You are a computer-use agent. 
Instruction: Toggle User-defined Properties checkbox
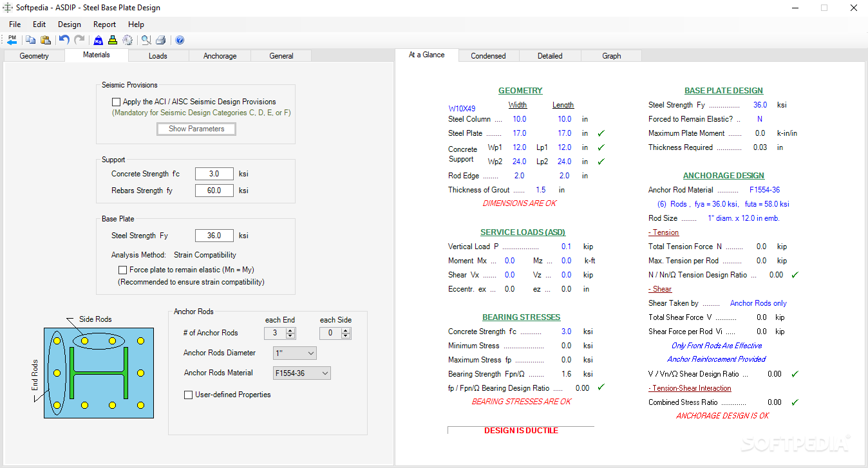tap(189, 395)
